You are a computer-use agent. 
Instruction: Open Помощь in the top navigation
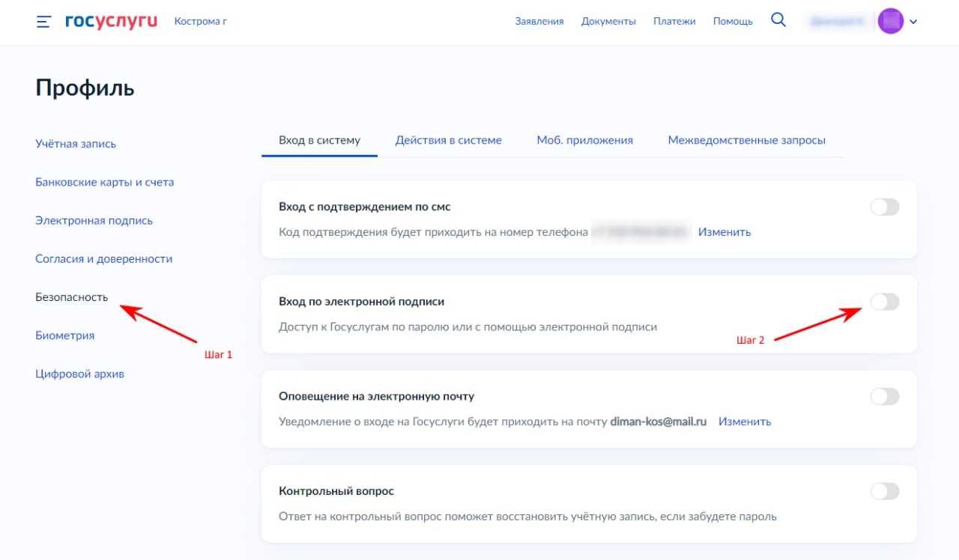pyautogui.click(x=733, y=21)
